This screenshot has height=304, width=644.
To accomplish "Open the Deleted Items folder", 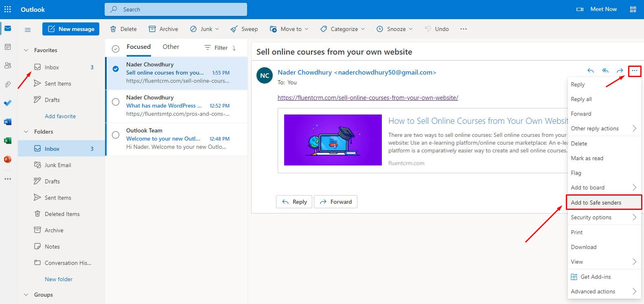I will click(61, 214).
